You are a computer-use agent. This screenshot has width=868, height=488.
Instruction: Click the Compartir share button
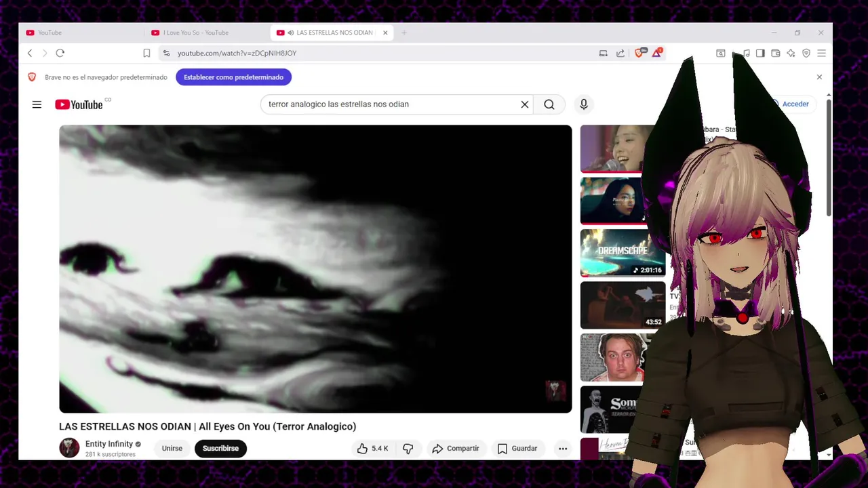point(456,448)
